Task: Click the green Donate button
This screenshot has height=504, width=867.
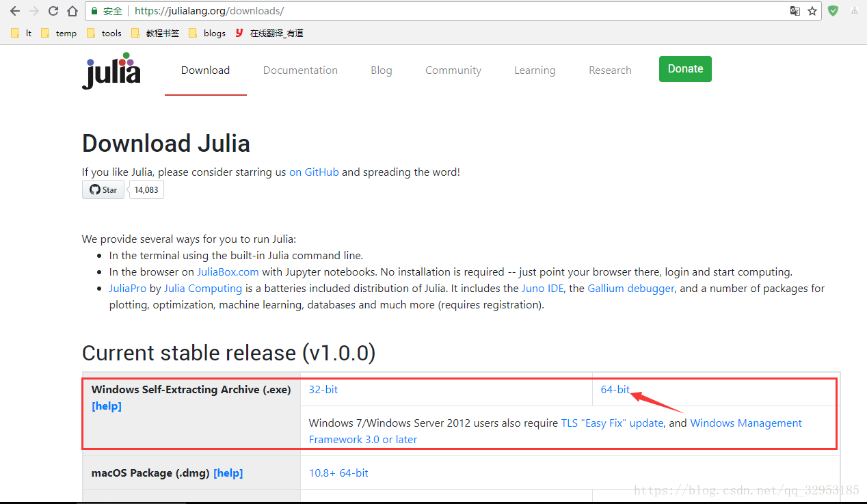Action: 685,69
